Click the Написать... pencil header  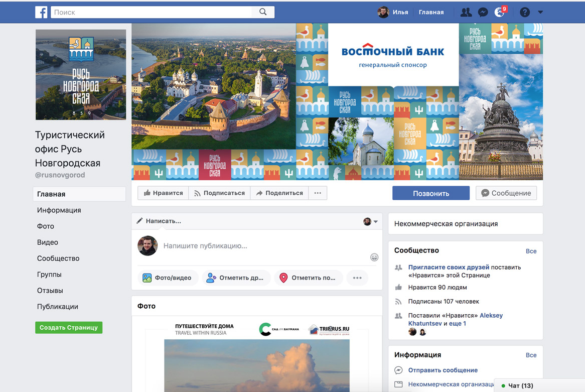[159, 221]
